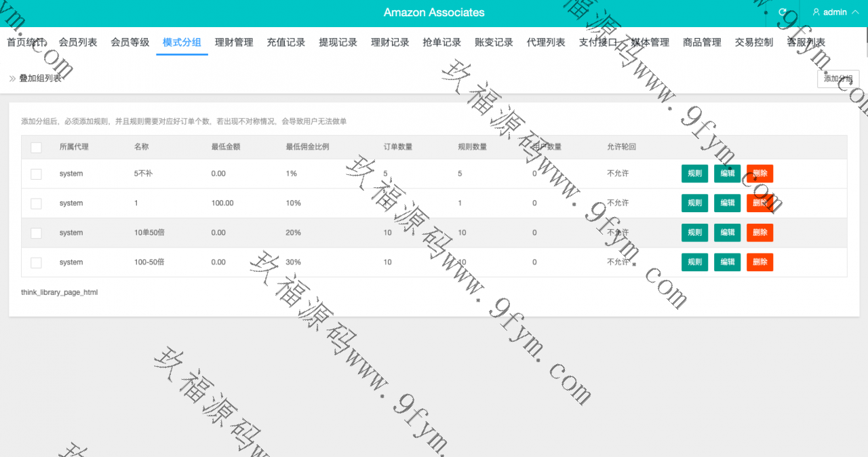
Task: Click the 添加分组 button
Action: pos(838,79)
